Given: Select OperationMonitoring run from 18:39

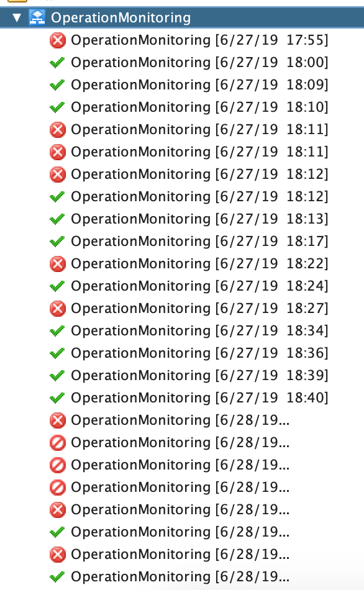Looking at the screenshot, I should pyautogui.click(x=199, y=376).
